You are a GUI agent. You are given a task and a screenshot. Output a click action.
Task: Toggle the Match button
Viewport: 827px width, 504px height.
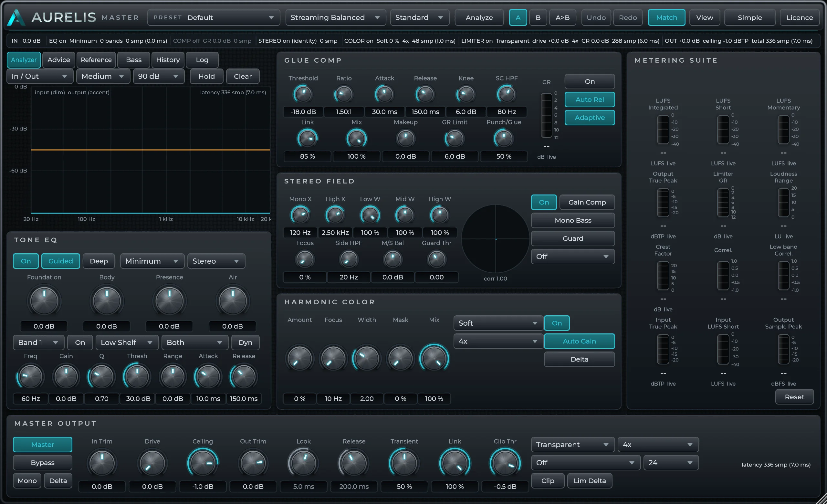[666, 17]
